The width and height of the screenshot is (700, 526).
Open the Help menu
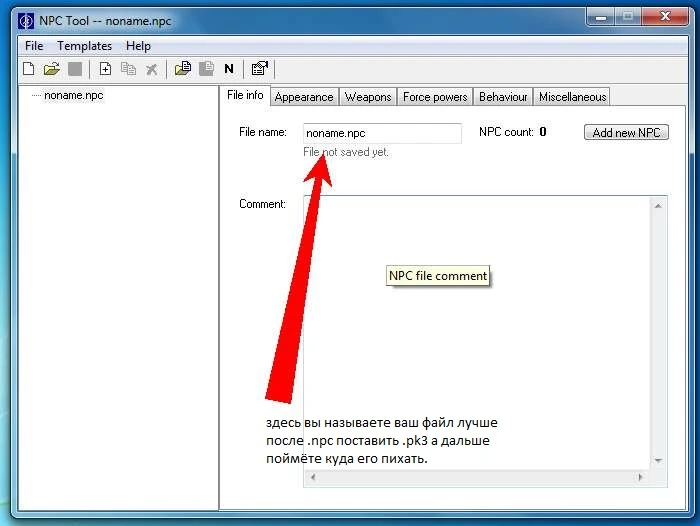click(138, 46)
